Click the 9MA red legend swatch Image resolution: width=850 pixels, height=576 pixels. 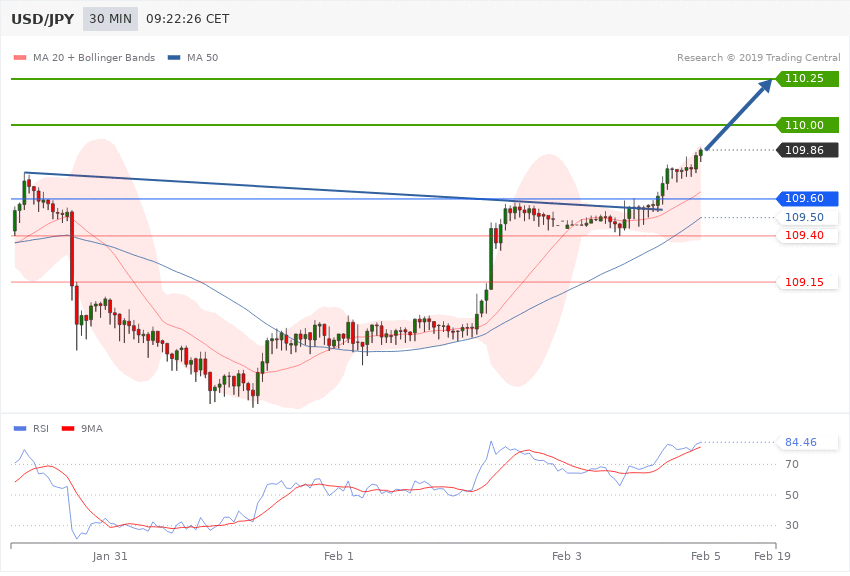(68, 429)
